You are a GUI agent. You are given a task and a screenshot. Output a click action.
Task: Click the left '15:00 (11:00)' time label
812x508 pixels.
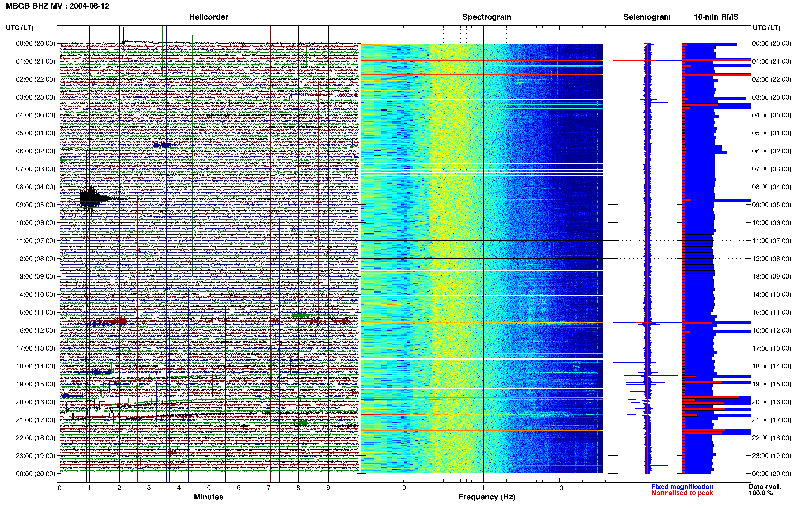pyautogui.click(x=36, y=313)
